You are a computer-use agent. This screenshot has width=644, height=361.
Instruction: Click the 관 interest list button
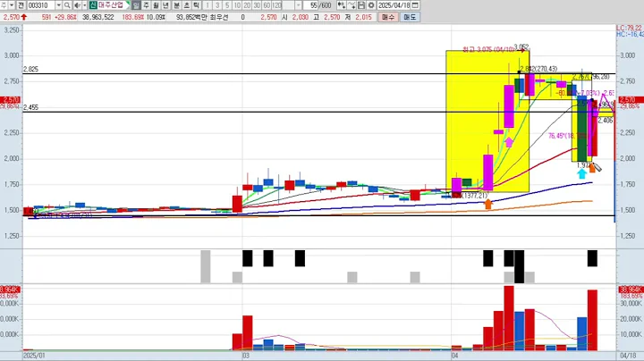[21, 5]
